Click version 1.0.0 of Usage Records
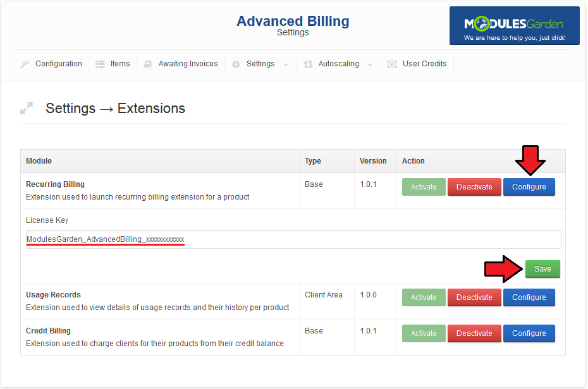The image size is (588, 389). point(368,295)
